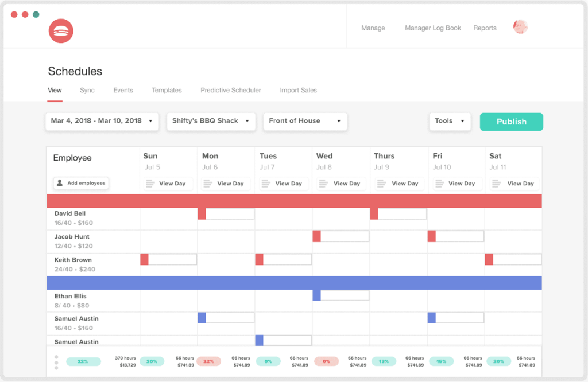The image size is (588, 382).
Task: Click the drag-handle dots on the totals row
Action: click(x=56, y=361)
